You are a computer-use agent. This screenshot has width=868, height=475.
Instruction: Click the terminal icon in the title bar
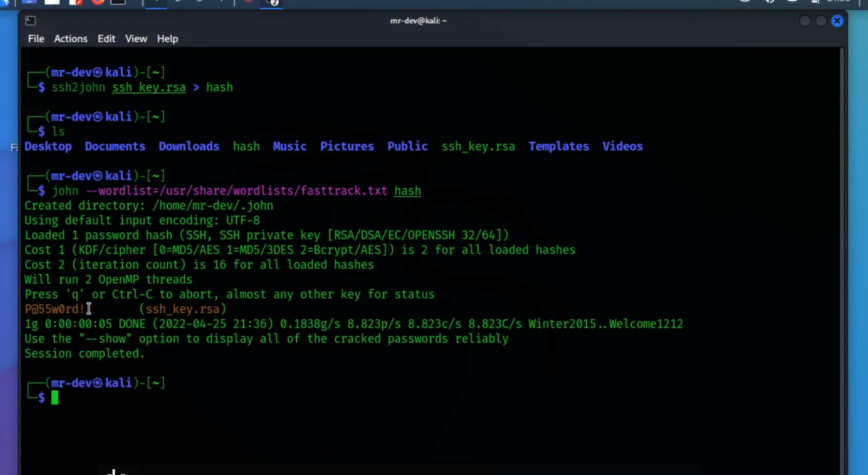(30, 21)
